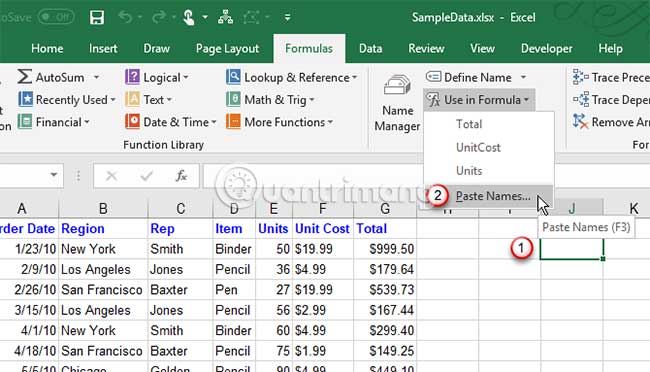The height and width of the screenshot is (372, 650).
Task: Expand the Touch/Mouse Mode dropdown arrow
Action: (x=205, y=17)
